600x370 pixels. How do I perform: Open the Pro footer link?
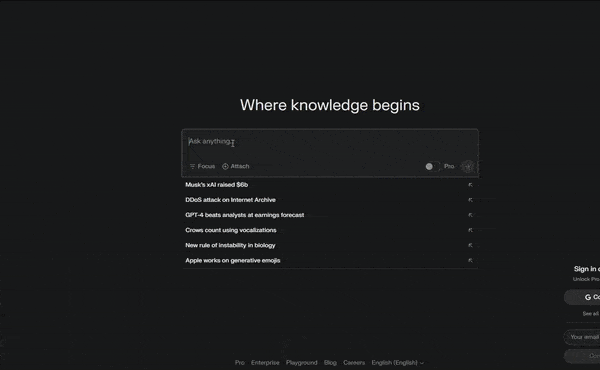[x=240, y=362]
